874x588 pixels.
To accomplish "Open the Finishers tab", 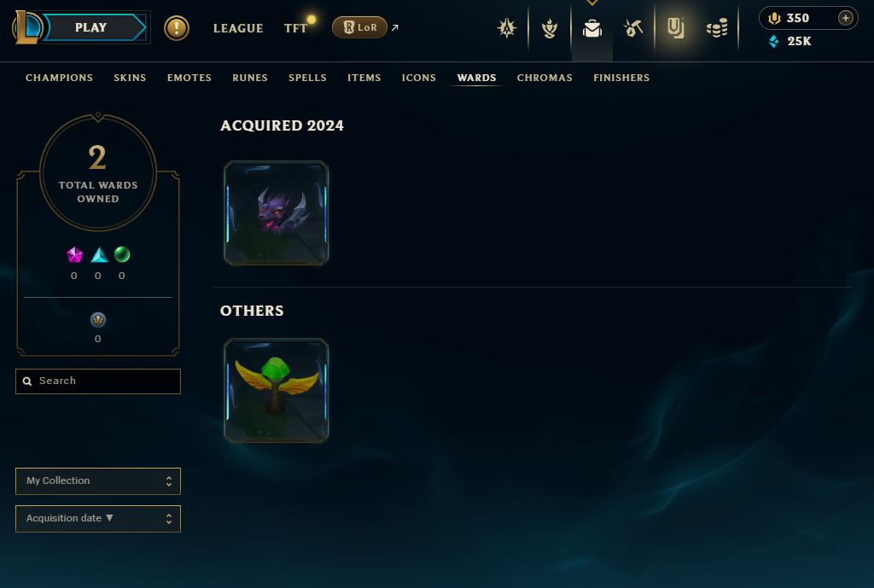I will coord(621,78).
